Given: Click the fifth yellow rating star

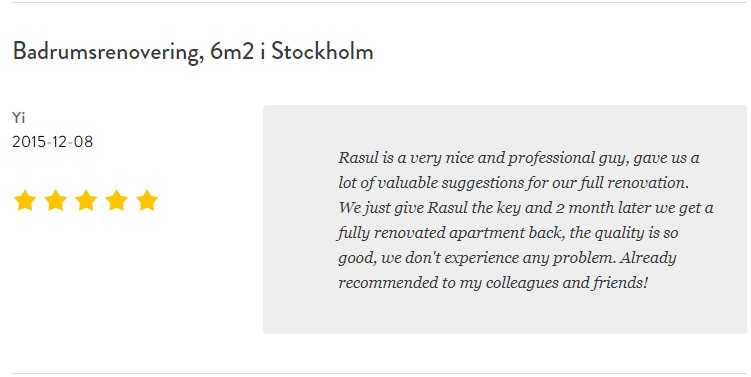Looking at the screenshot, I should (x=147, y=200).
